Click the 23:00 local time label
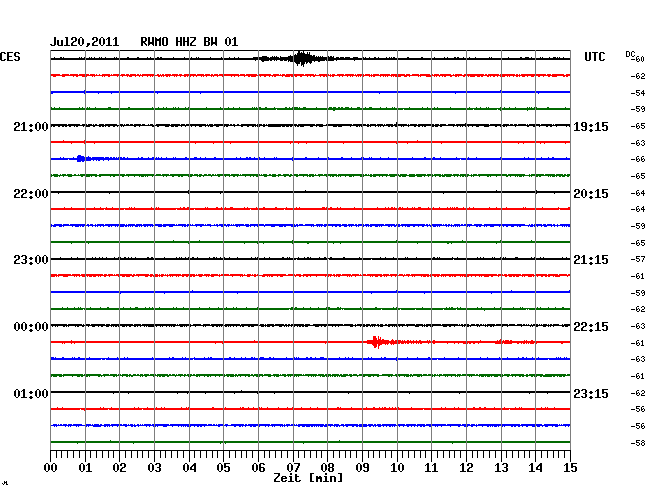The width and height of the screenshot is (650, 494). 31,260
